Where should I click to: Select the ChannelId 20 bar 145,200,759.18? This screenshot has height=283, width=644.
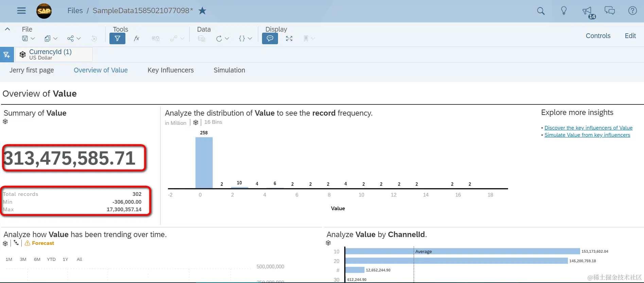tap(456, 261)
